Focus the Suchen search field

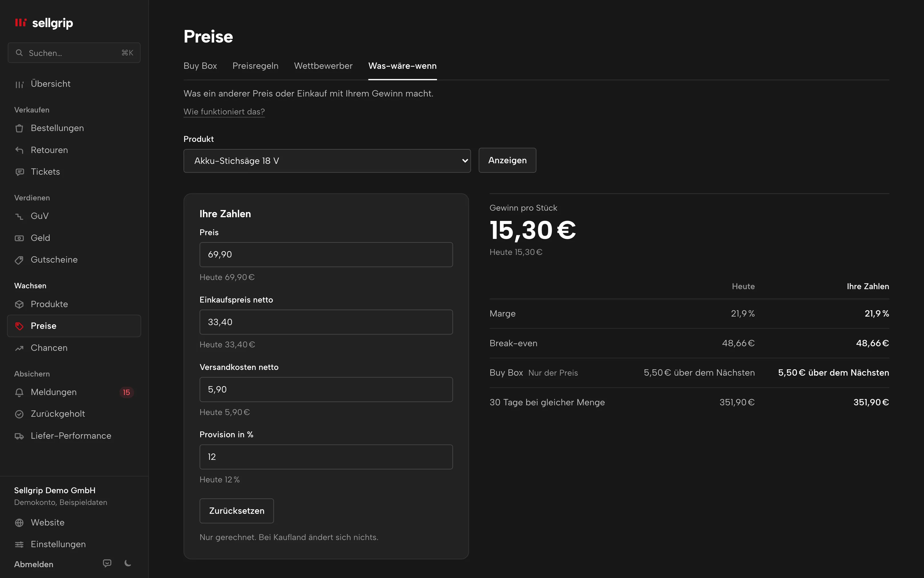[74, 53]
